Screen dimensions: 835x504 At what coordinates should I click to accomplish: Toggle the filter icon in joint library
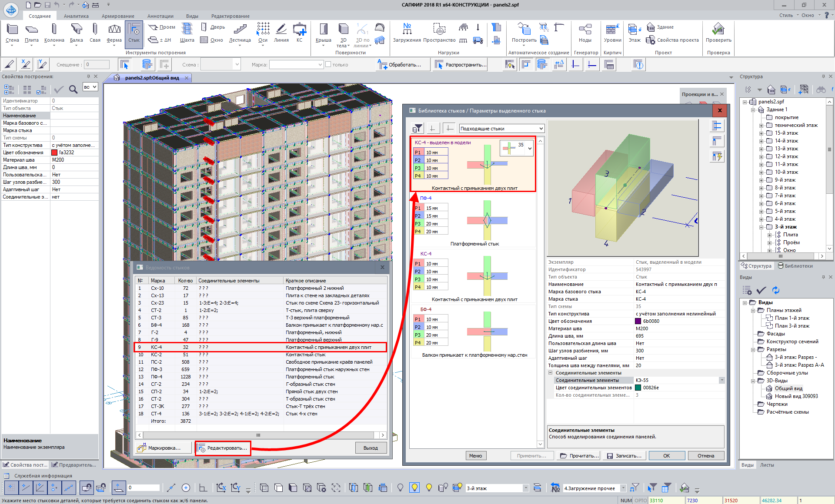pos(417,128)
